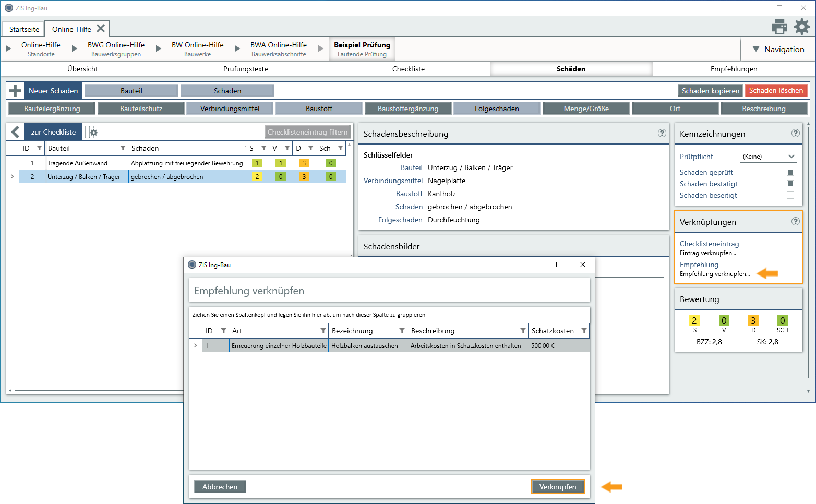The width and height of the screenshot is (816, 504).
Task: Filter the D column in damage list
Action: coord(310,148)
